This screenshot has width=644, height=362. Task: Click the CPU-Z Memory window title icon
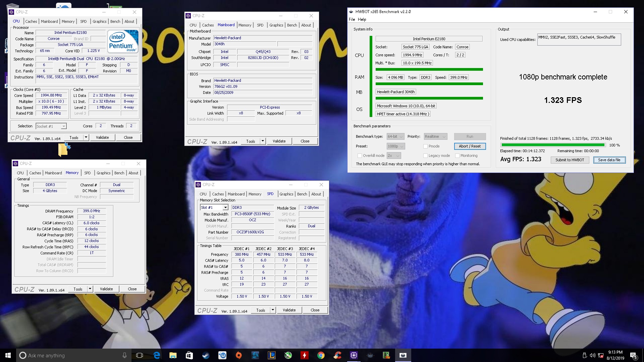point(15,164)
